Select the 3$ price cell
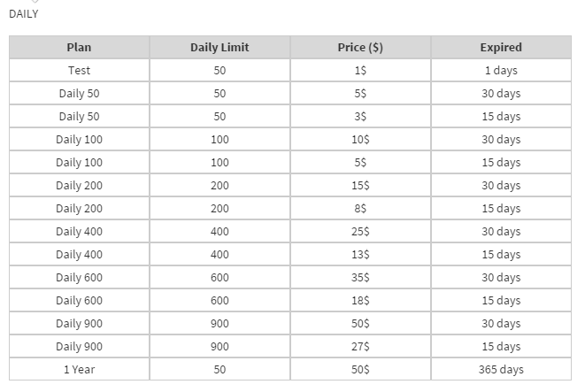585x392 pixels. 360,117
